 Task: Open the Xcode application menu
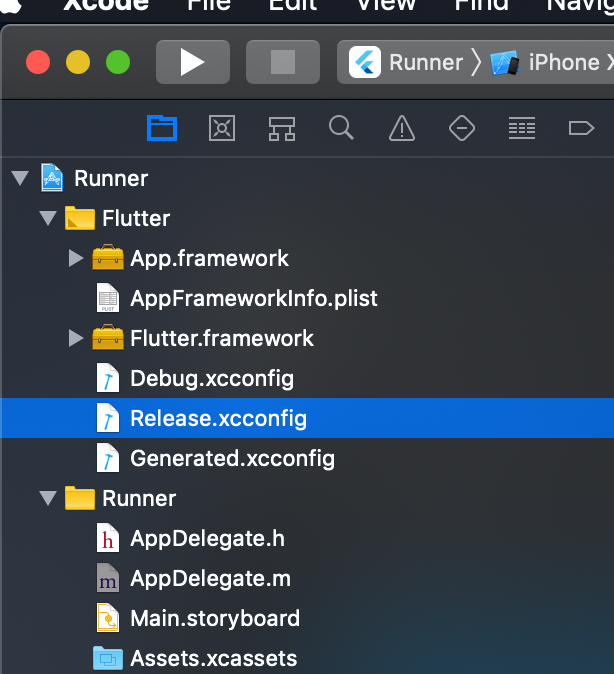(106, 5)
